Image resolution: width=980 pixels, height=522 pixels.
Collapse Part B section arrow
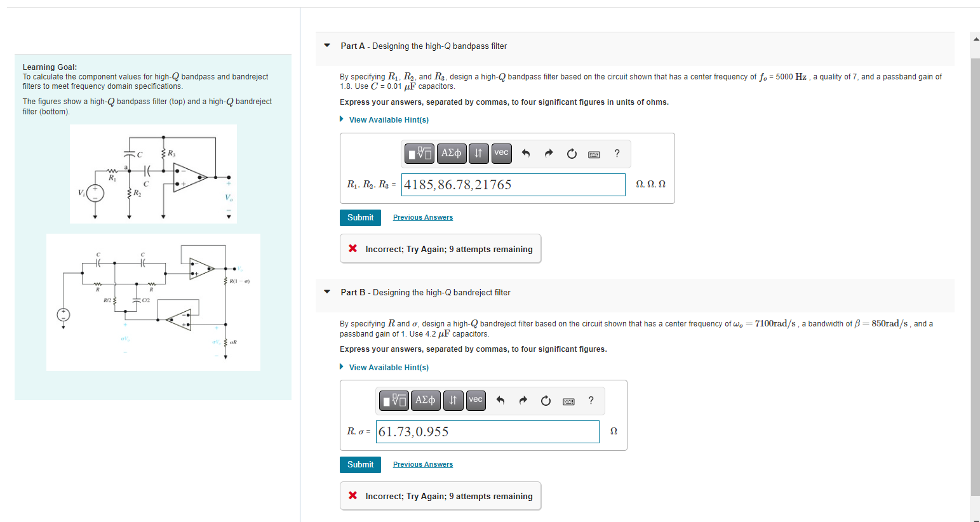[327, 292]
